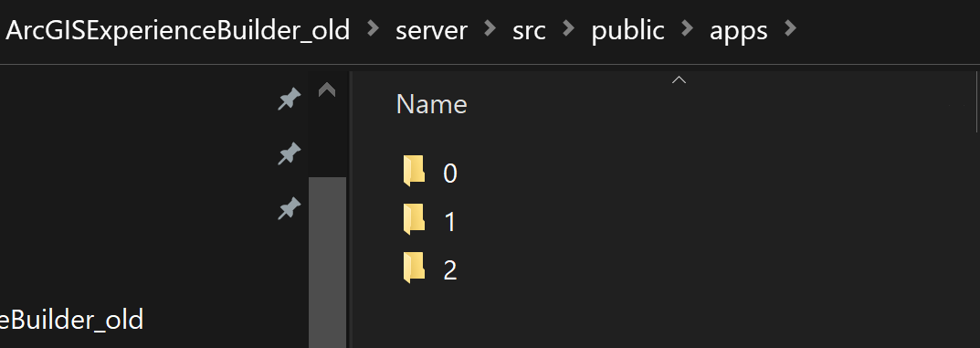Click the scroll up arrow in navigation pane

point(327,90)
